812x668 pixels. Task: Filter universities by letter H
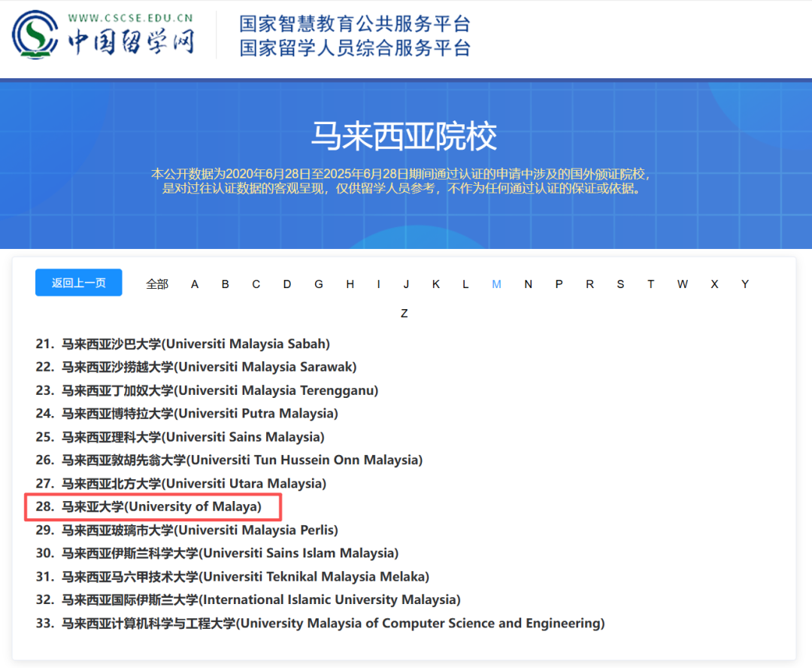point(350,284)
